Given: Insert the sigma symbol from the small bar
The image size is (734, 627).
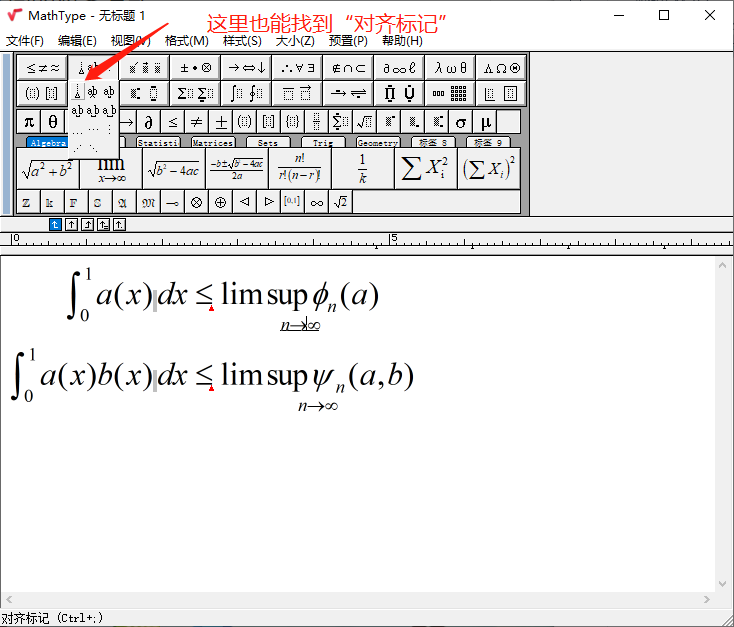Looking at the screenshot, I should click(x=460, y=122).
